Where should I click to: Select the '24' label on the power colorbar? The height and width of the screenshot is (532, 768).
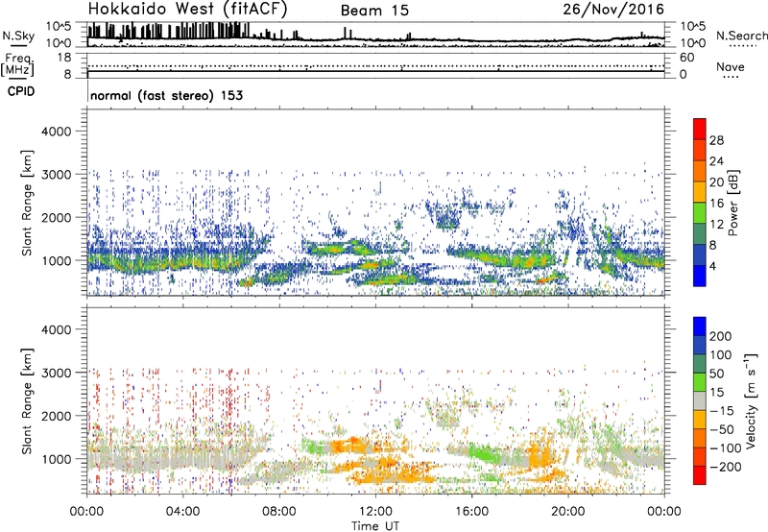pyautogui.click(x=716, y=161)
